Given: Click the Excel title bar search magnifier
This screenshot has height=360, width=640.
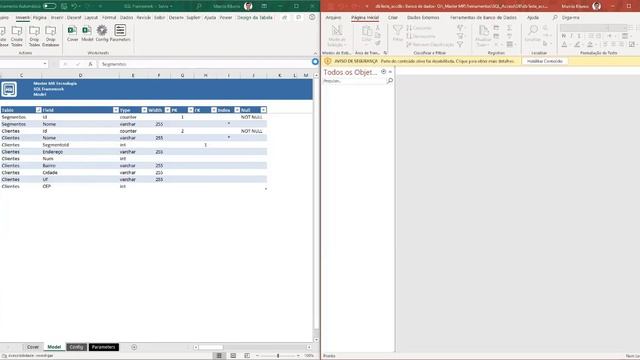Looking at the screenshot, I should [x=199, y=6].
